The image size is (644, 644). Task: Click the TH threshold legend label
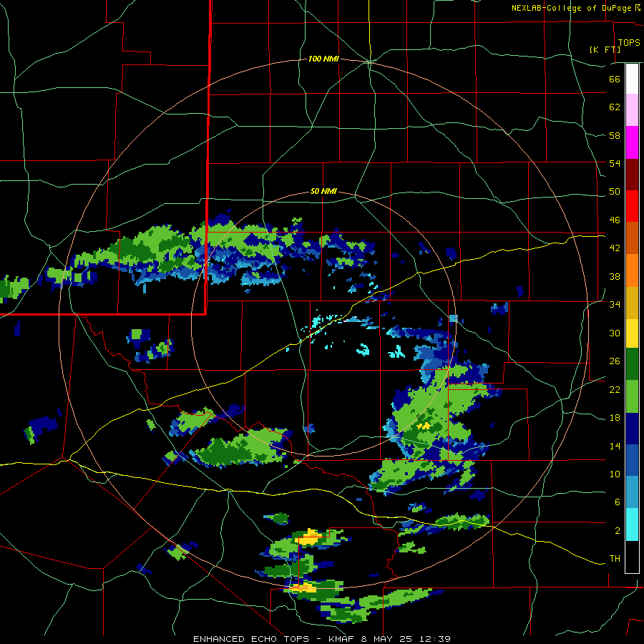[x=615, y=559]
